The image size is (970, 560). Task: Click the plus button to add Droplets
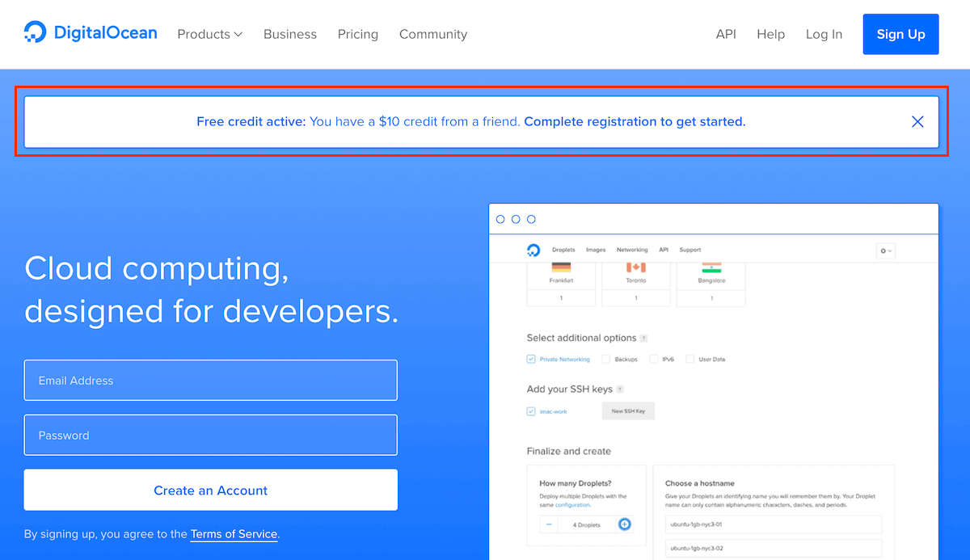coord(624,524)
